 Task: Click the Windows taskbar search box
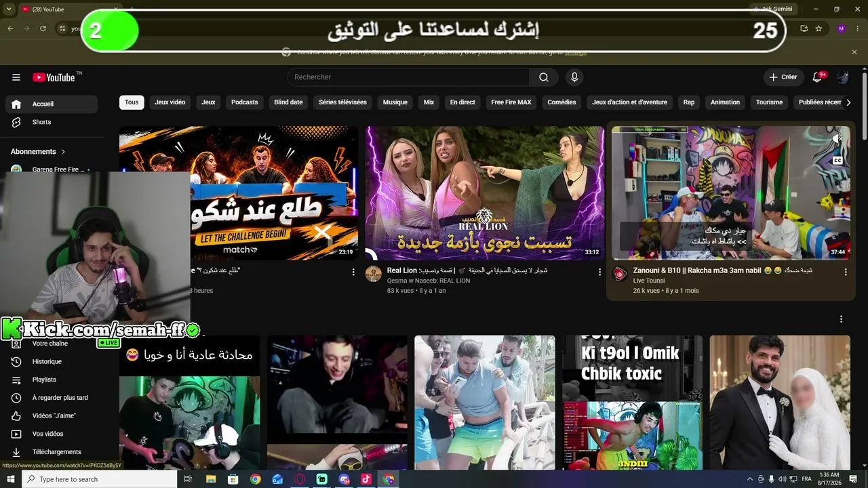(x=99, y=479)
